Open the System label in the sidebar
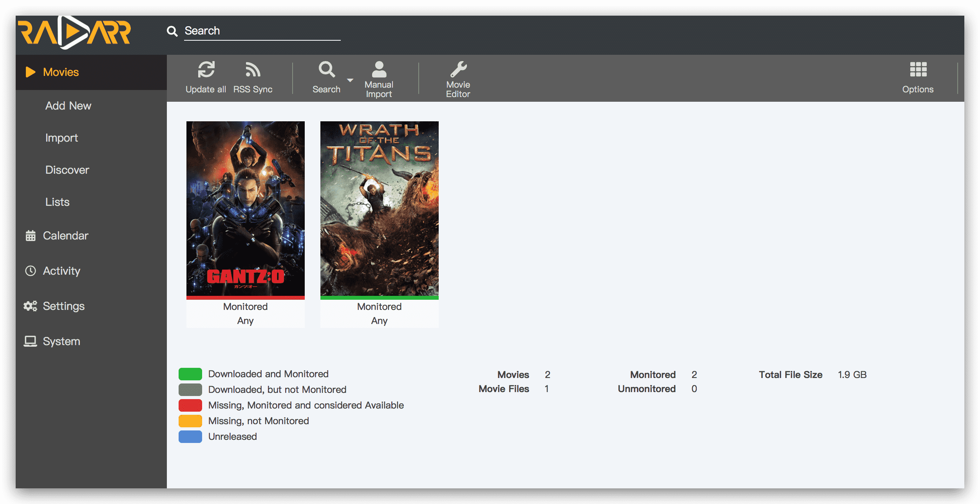 (x=61, y=341)
